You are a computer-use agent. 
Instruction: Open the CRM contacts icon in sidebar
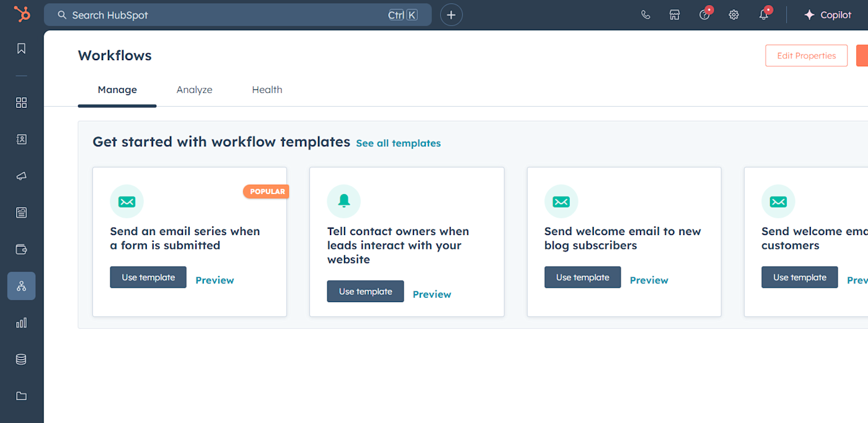click(22, 139)
